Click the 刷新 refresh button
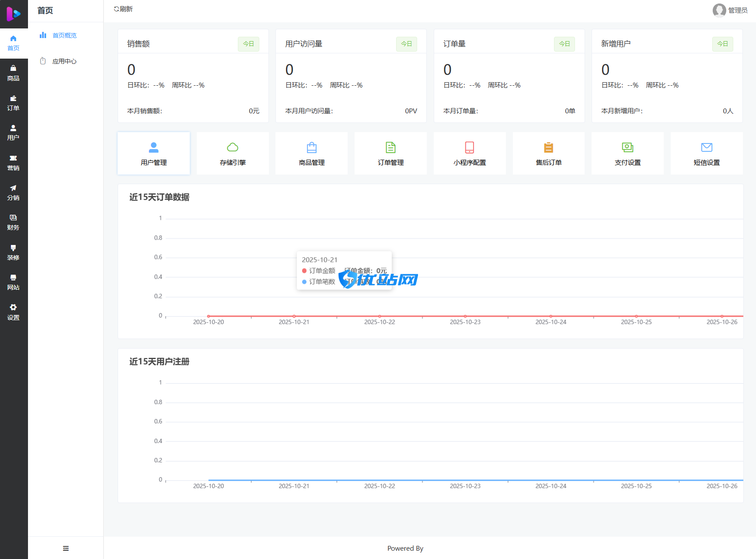The height and width of the screenshot is (559, 756). (123, 9)
